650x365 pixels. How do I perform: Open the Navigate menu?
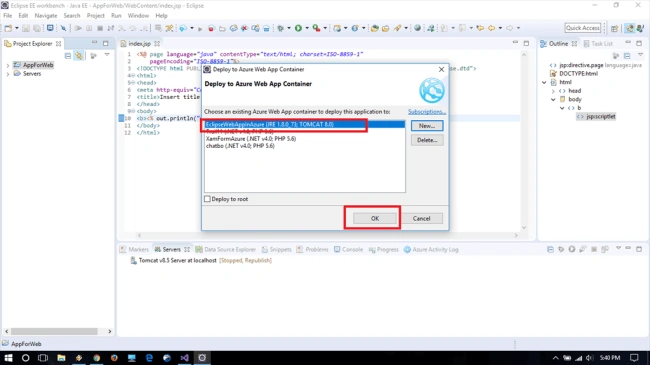pos(46,16)
